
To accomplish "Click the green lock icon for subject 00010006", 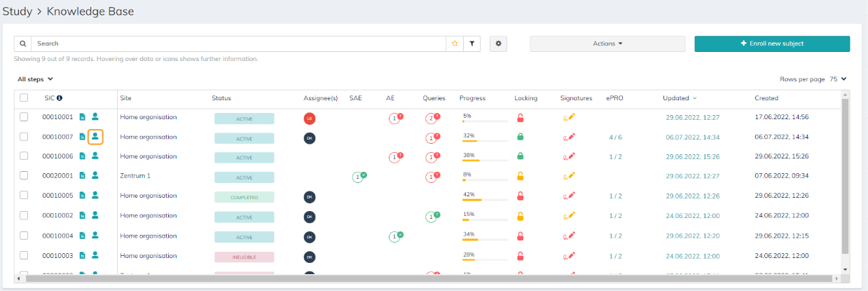I will [520, 156].
